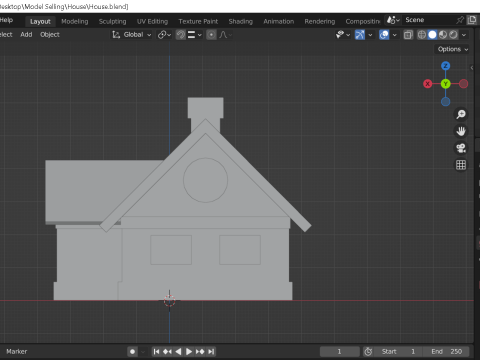Open the snapping options dropdown
480x360 pixels.
click(195, 35)
